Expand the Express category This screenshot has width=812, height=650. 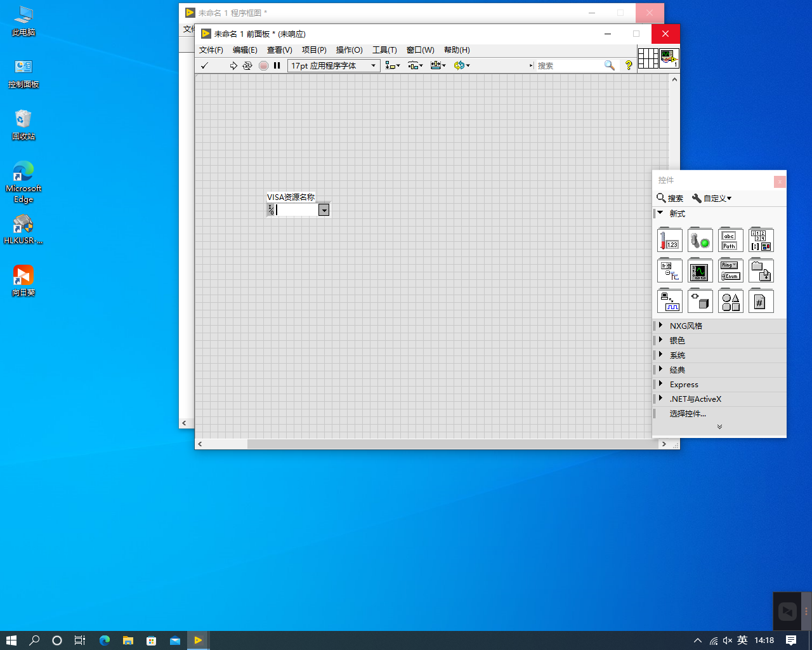coord(660,384)
